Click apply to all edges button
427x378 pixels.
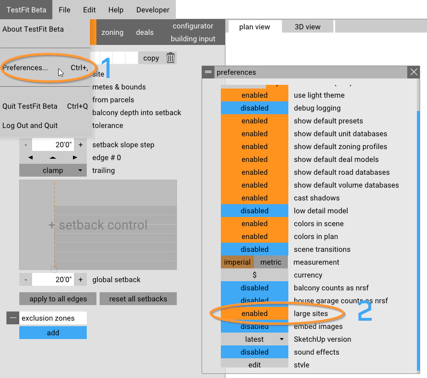[x=58, y=299]
